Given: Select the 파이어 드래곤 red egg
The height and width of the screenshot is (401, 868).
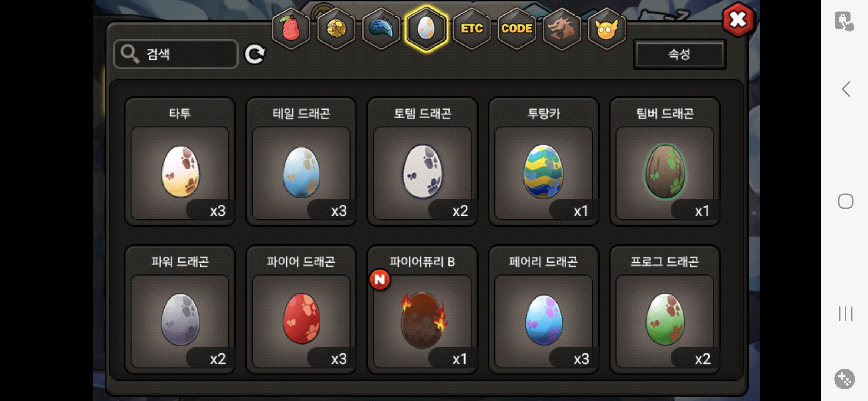Looking at the screenshot, I should pyautogui.click(x=301, y=310).
